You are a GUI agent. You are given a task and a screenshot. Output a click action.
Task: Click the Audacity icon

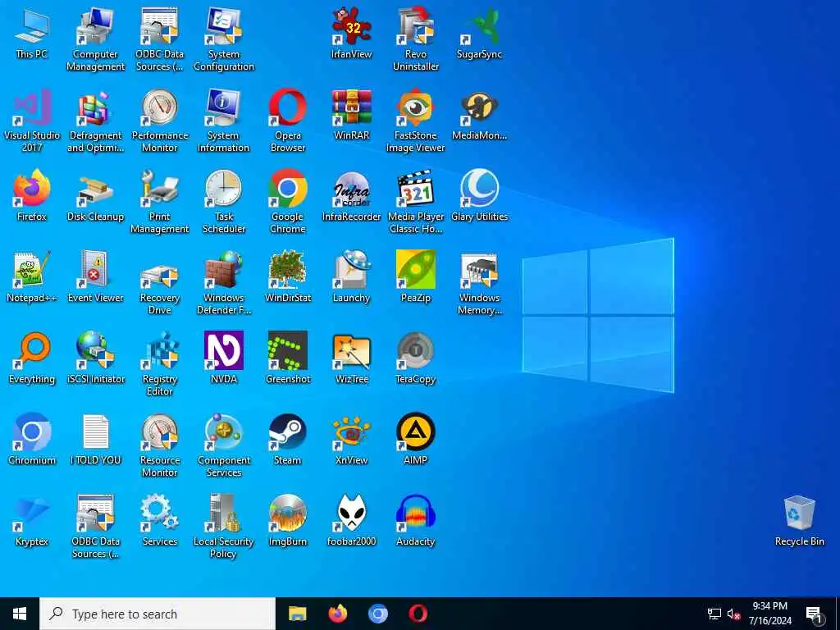coord(416,520)
